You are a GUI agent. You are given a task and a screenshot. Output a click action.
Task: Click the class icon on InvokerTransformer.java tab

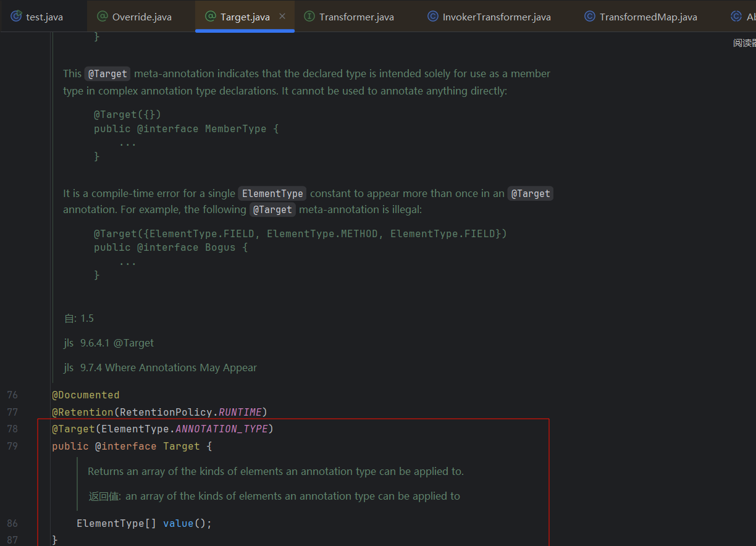click(x=433, y=17)
